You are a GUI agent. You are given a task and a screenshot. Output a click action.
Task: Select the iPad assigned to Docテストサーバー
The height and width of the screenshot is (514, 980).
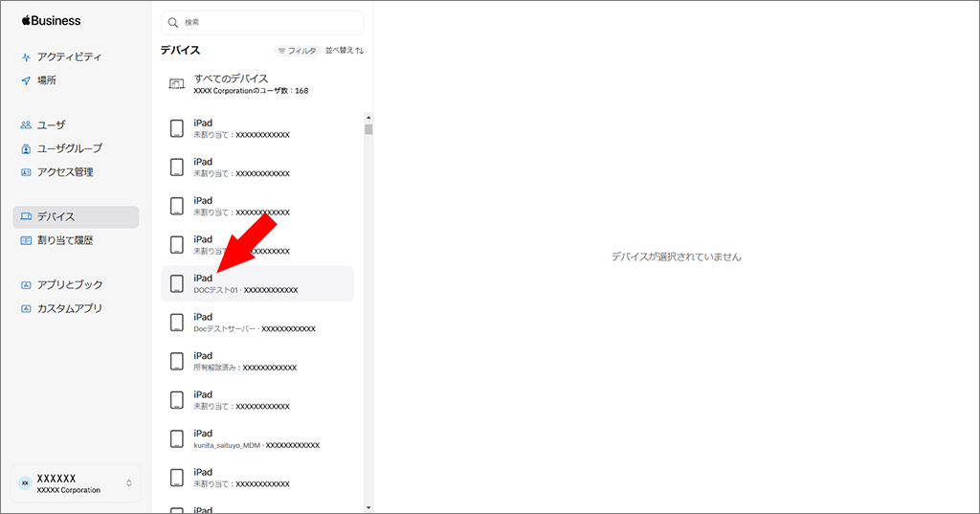(257, 323)
